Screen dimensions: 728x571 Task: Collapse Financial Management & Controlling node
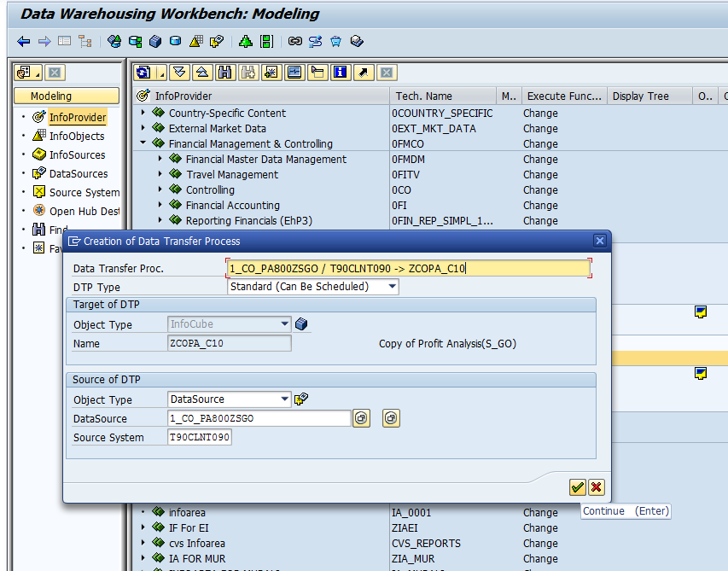click(x=143, y=143)
